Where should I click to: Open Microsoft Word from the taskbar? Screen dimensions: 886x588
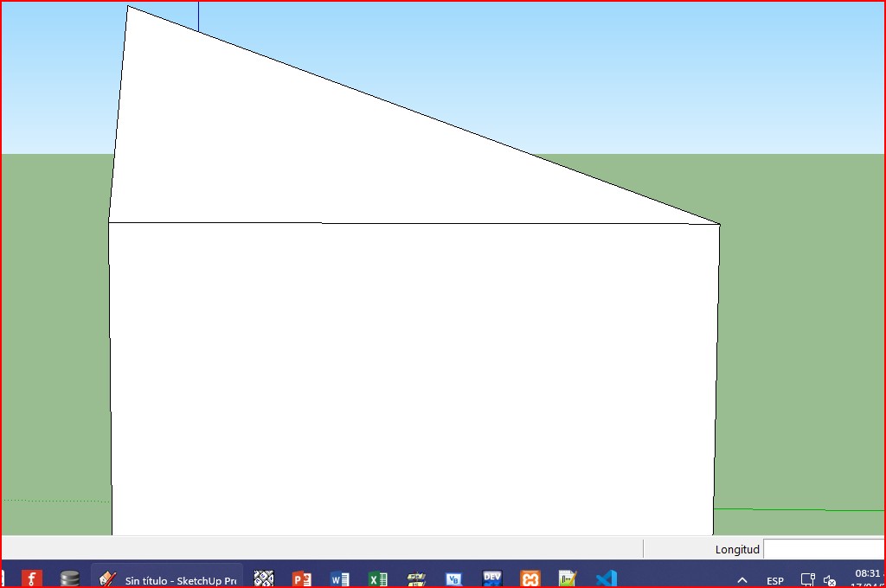pyautogui.click(x=340, y=579)
